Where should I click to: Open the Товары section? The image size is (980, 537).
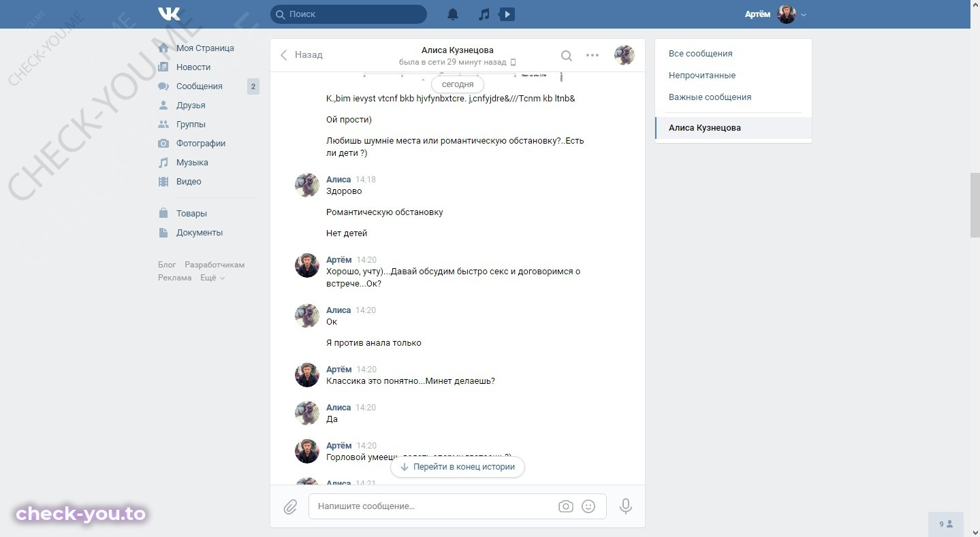191,214
